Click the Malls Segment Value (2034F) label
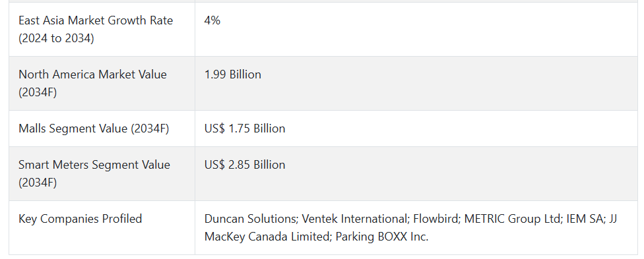Viewport: 644px width, 259px height. (94, 129)
